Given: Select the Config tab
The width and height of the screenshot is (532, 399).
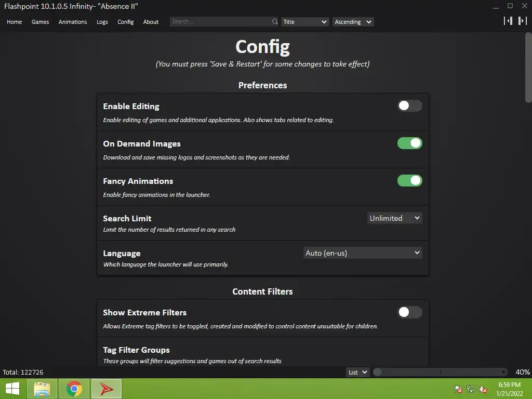Looking at the screenshot, I should pyautogui.click(x=126, y=22).
